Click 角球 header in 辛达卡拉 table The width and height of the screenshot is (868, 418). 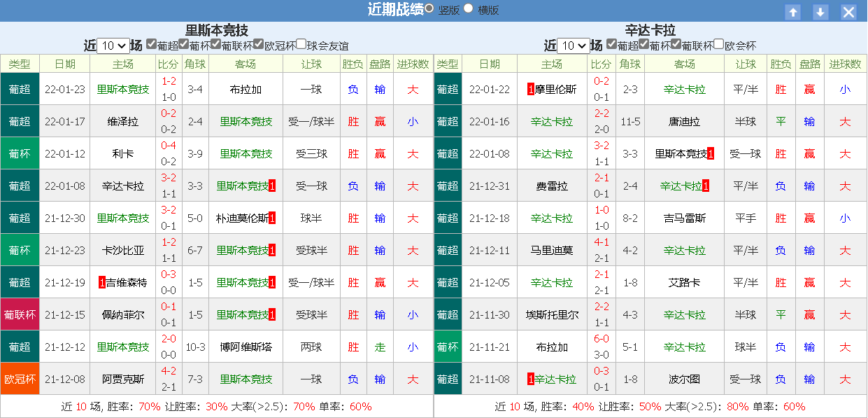[630, 64]
